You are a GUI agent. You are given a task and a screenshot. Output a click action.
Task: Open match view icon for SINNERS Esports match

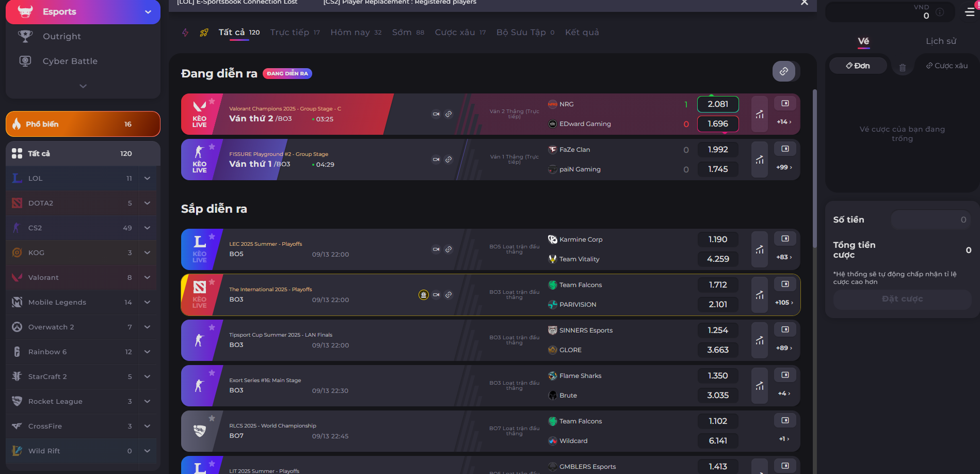point(785,329)
